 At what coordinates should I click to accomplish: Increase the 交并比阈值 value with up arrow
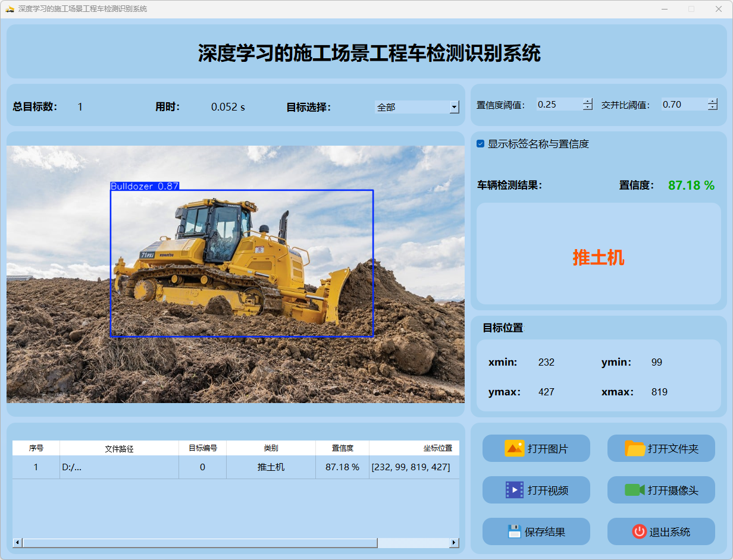(713, 101)
